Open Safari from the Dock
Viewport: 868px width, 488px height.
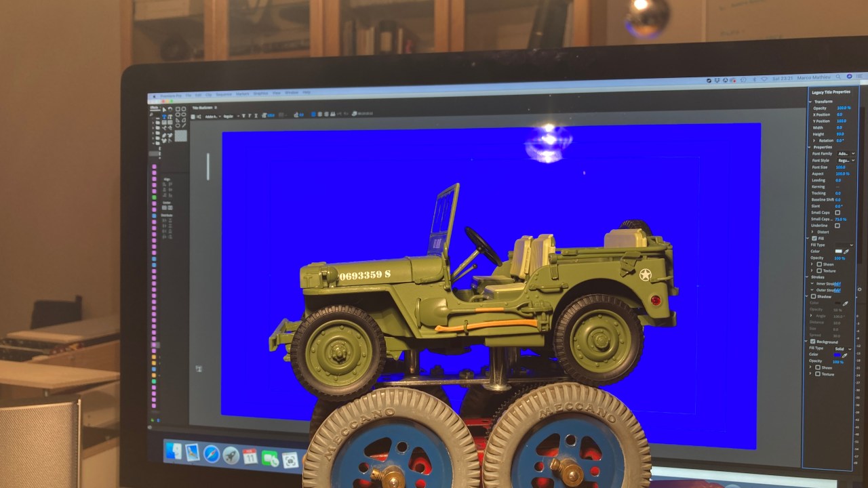click(x=212, y=453)
